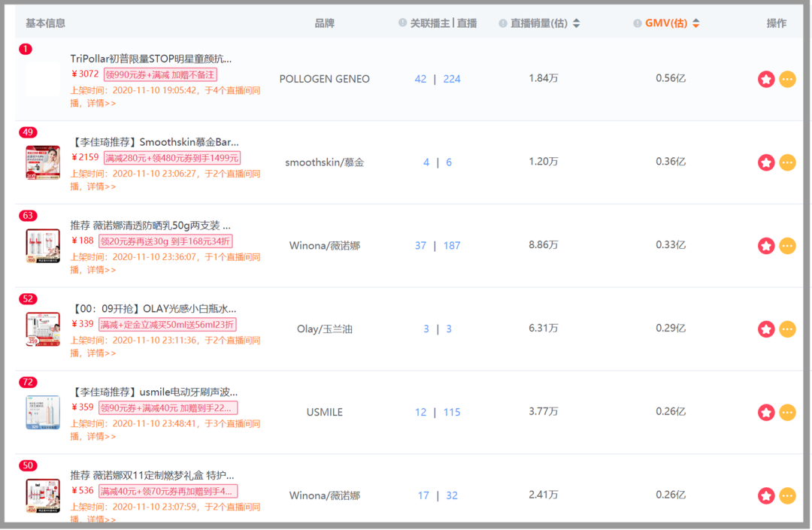Open the 薇诺娜双11定制燃梦礼盒 thumbnail
The height and width of the screenshot is (530, 812).
click(43, 496)
